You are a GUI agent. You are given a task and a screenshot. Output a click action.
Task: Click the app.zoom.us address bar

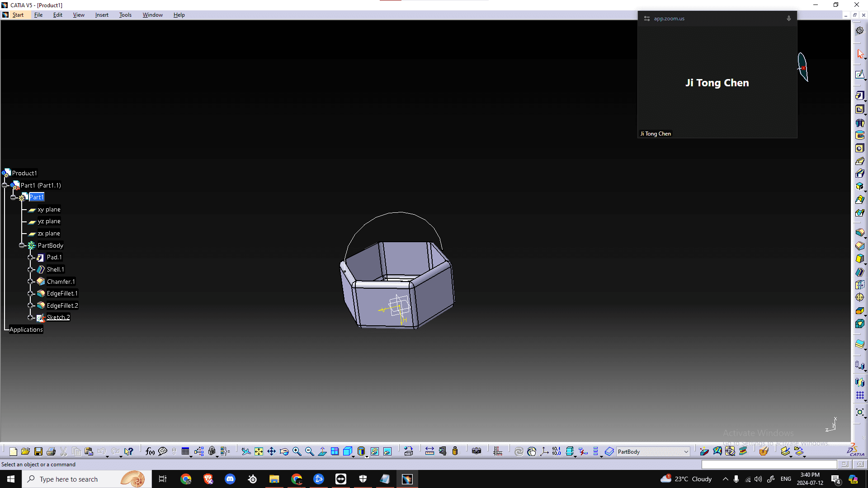pos(669,18)
